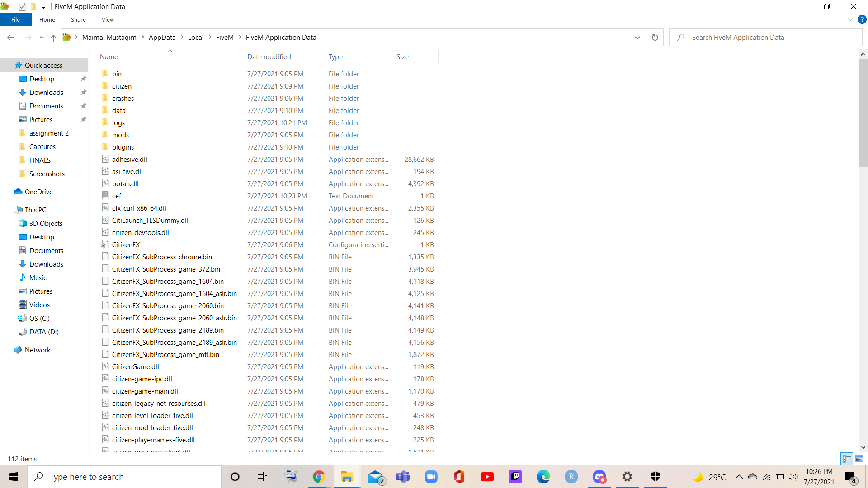The image size is (868, 488).
Task: Switch to details view
Action: pos(847,459)
